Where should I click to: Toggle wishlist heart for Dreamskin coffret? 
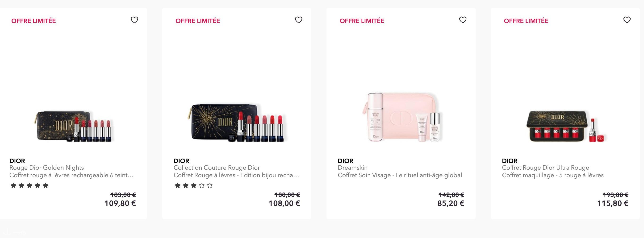click(463, 20)
